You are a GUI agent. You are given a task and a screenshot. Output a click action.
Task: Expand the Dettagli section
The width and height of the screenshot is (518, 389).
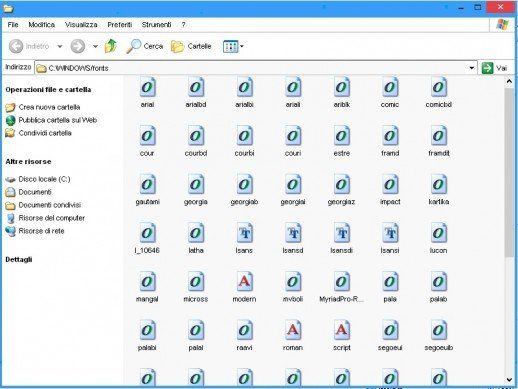click(x=19, y=259)
